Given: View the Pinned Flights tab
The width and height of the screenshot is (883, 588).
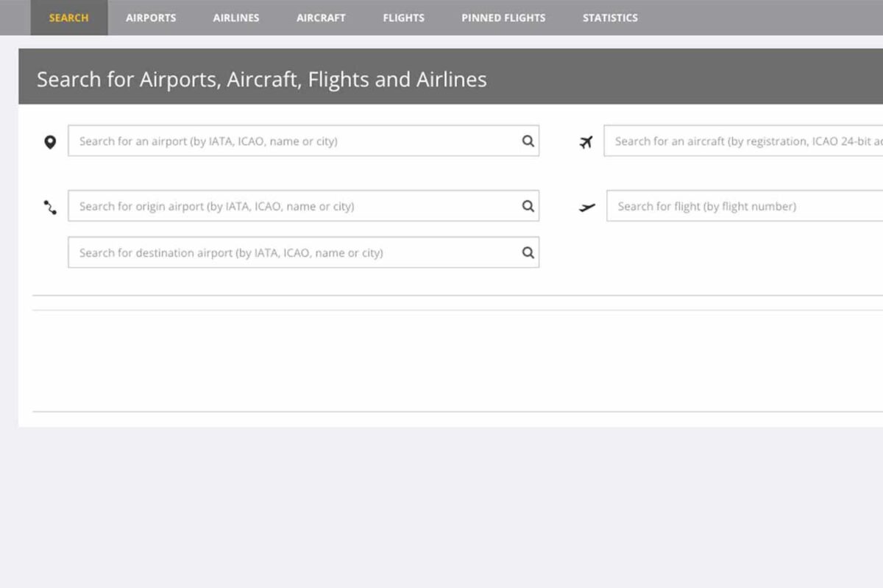Looking at the screenshot, I should click(503, 18).
